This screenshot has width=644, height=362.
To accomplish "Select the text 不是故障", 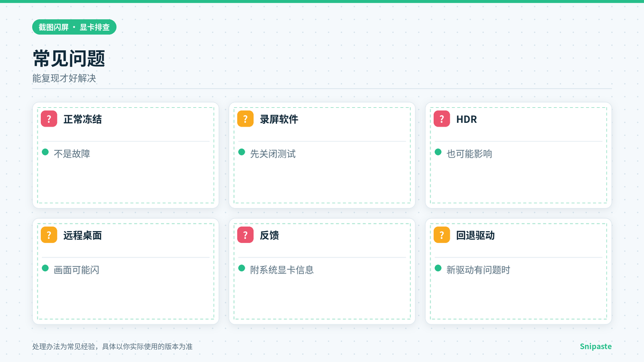I will coord(72,154).
